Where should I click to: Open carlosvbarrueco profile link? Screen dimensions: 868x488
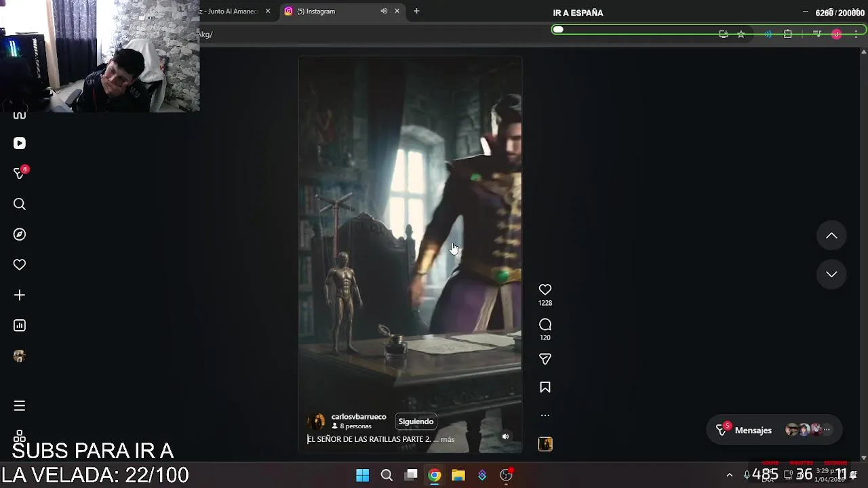359,417
